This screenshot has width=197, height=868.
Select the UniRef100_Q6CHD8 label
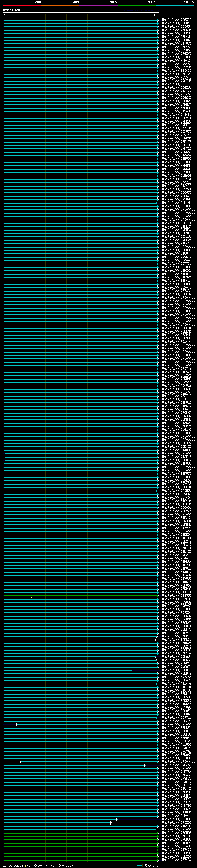coord(176,832)
